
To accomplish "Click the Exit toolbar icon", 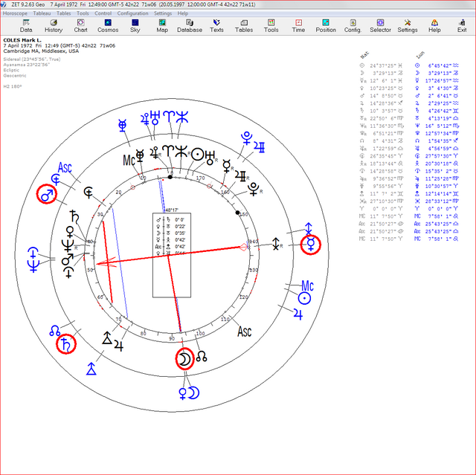I will pyautogui.click(x=462, y=26).
